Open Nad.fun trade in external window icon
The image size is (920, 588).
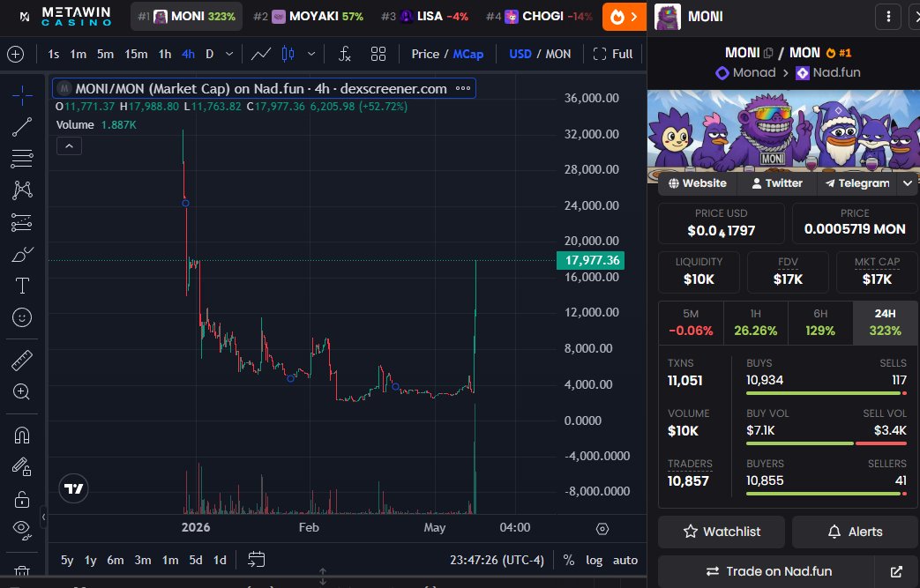tap(896, 571)
